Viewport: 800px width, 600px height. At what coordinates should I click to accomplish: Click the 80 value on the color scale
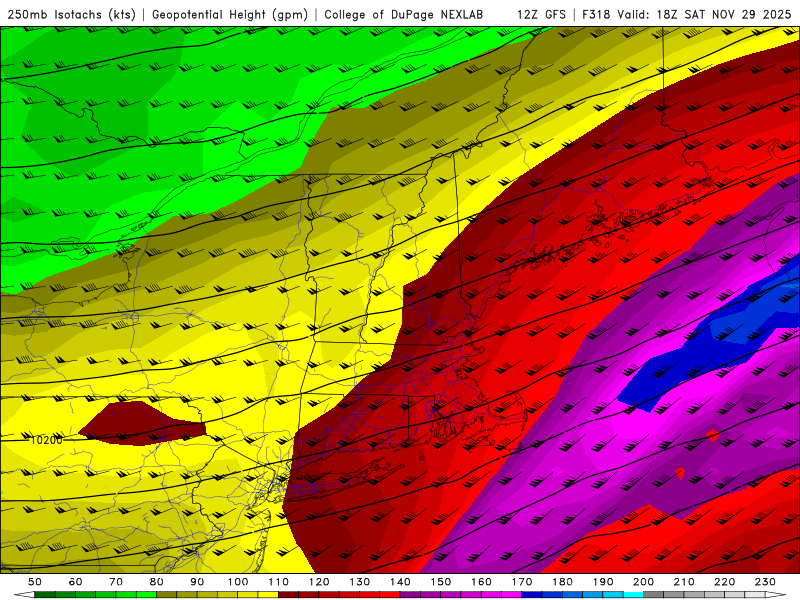coord(157,582)
